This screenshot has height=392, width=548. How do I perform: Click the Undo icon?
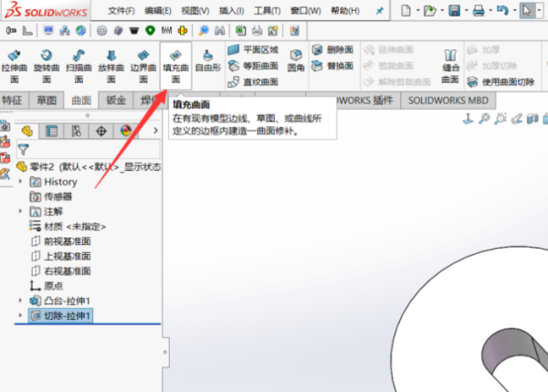pyautogui.click(x=502, y=10)
